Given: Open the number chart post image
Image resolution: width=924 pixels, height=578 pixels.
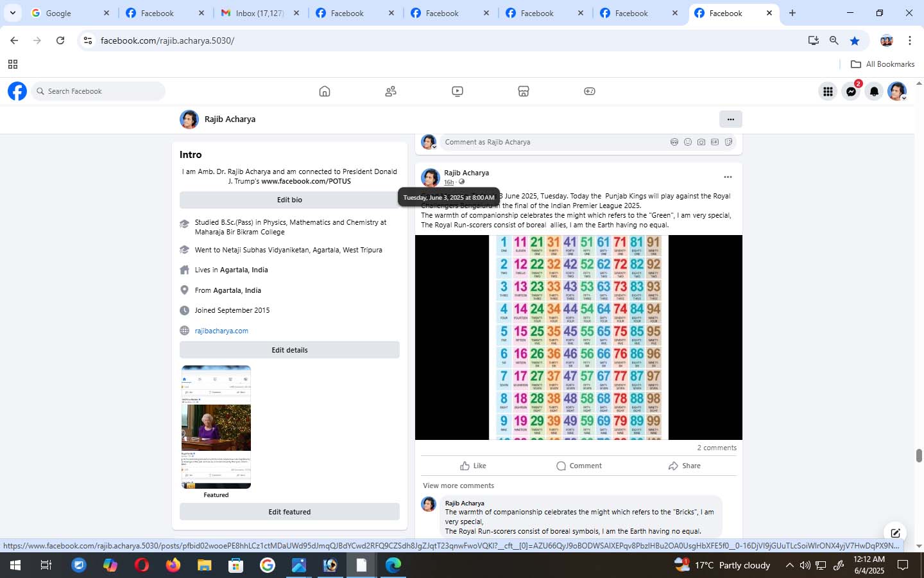Looking at the screenshot, I should click(579, 337).
